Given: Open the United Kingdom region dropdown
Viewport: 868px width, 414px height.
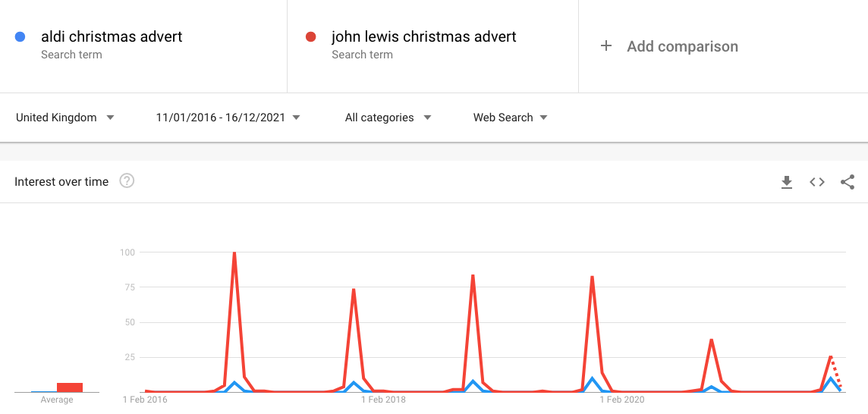Looking at the screenshot, I should 64,118.
